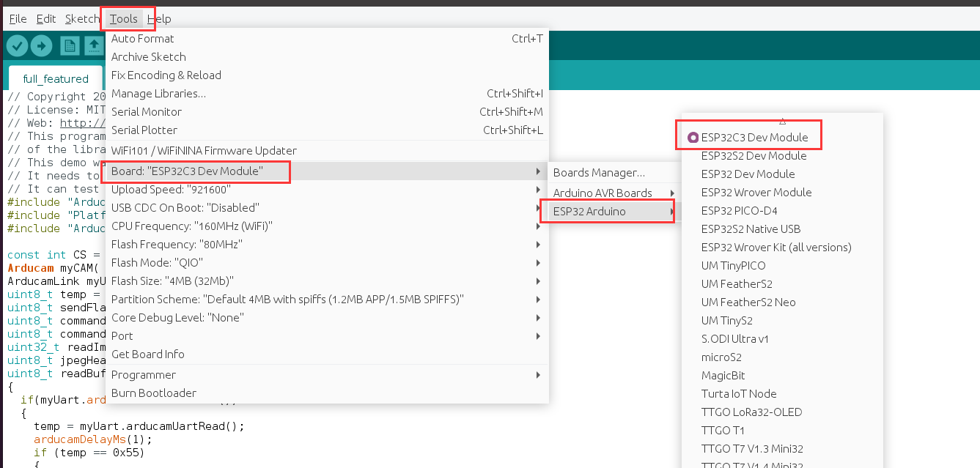The image size is (980, 468).
Task: Click Get Board Info
Action: click(327, 354)
